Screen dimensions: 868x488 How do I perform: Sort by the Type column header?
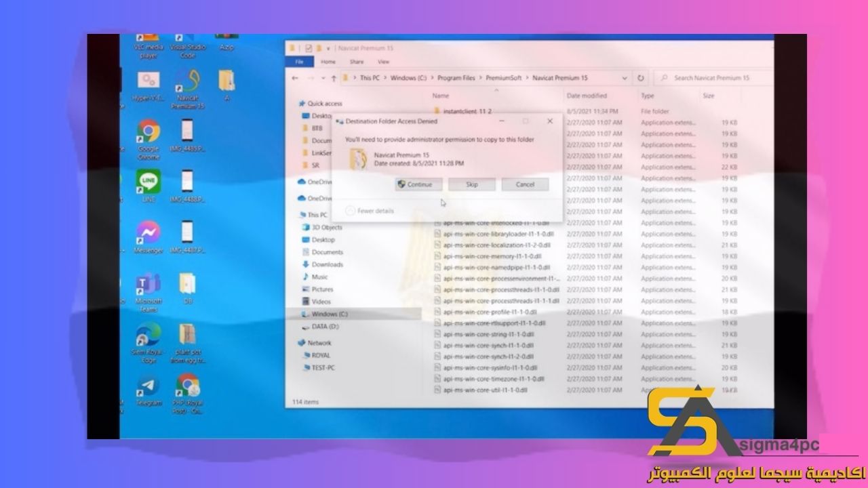click(x=648, y=96)
